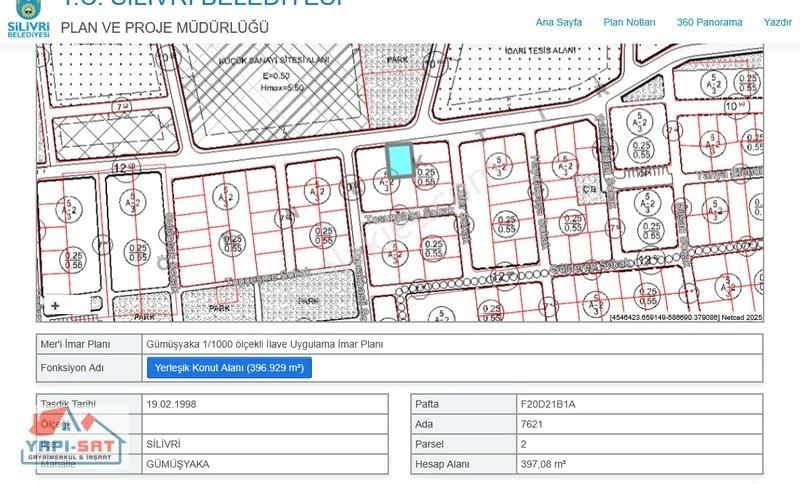Viewport: 800px width, 484px height.
Task: Click the Hesap Alanı label cell
Action: [464, 464]
